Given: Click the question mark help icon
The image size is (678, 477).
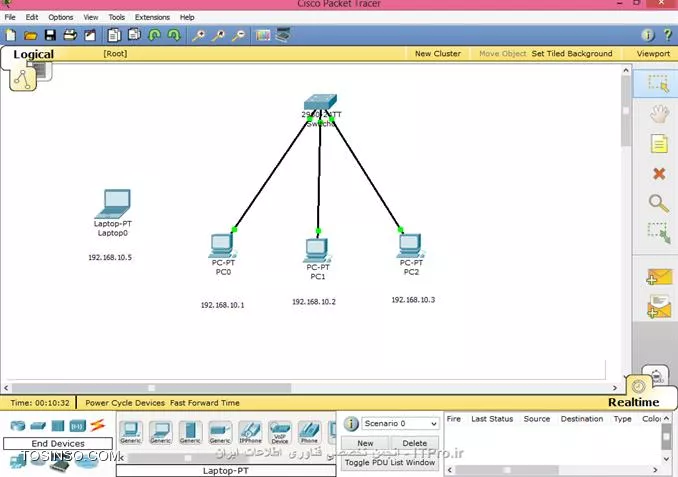Looking at the screenshot, I should 668,35.
